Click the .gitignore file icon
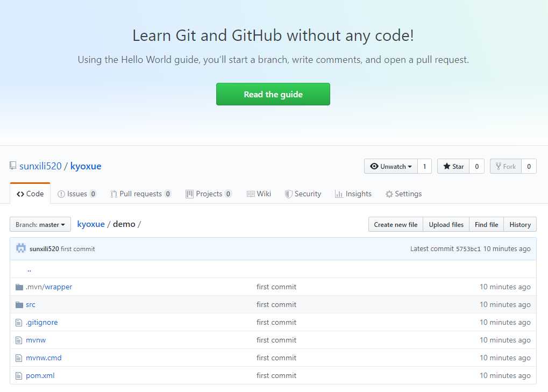The width and height of the screenshot is (548, 392). point(19,322)
